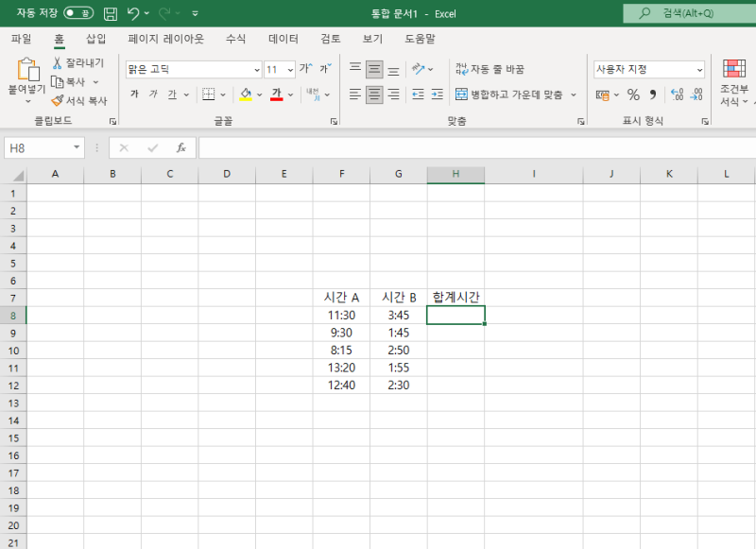Open the 데이터 tab
This screenshot has width=756, height=549.
283,39
